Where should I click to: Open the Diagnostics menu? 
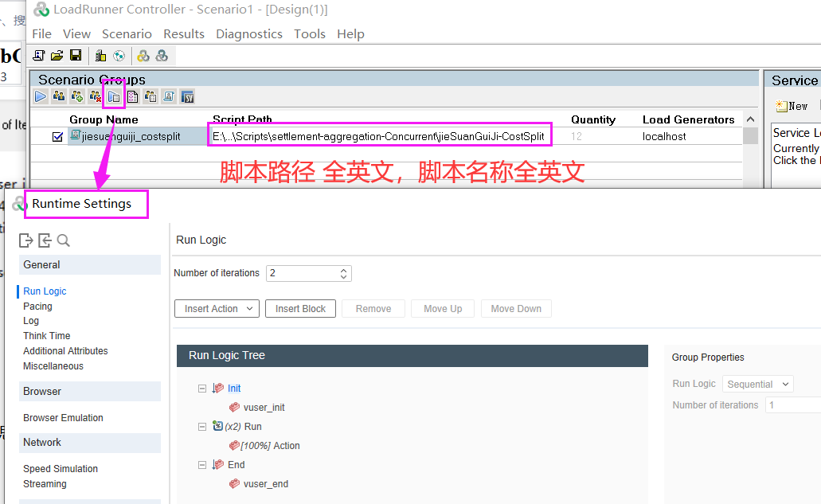pyautogui.click(x=249, y=33)
